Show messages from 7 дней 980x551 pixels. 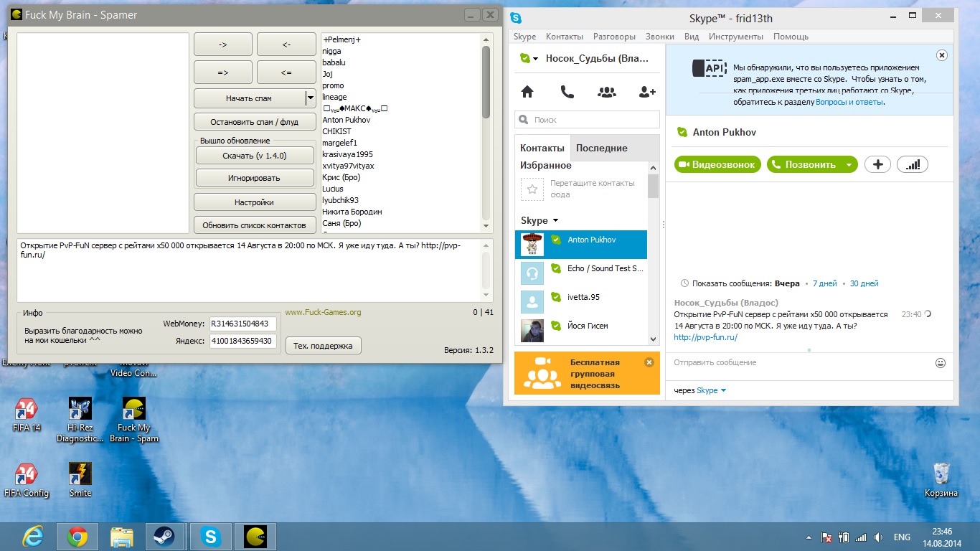tap(824, 283)
